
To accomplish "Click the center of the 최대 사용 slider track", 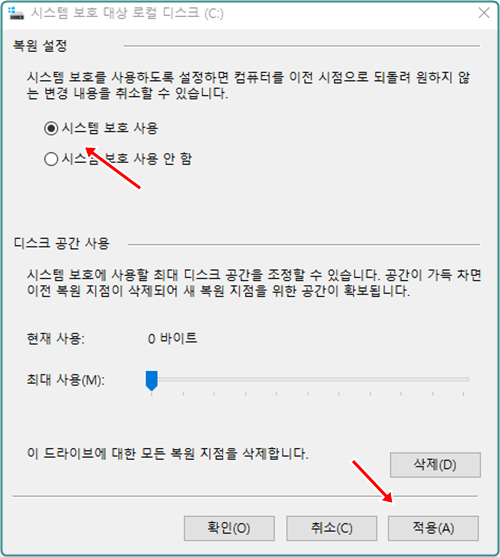I will [x=308, y=379].
